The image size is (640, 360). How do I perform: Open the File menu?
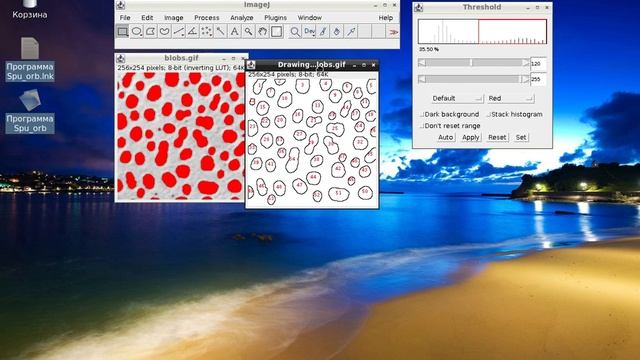coord(125,18)
